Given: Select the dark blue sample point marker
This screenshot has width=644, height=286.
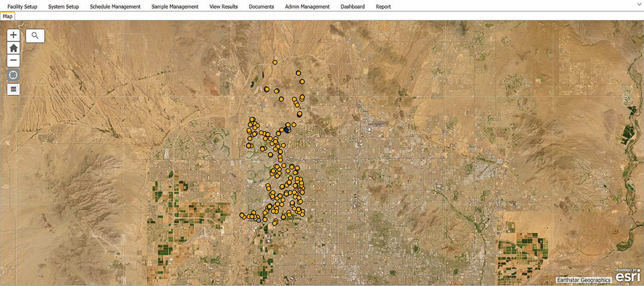Looking at the screenshot, I should click(x=287, y=130).
